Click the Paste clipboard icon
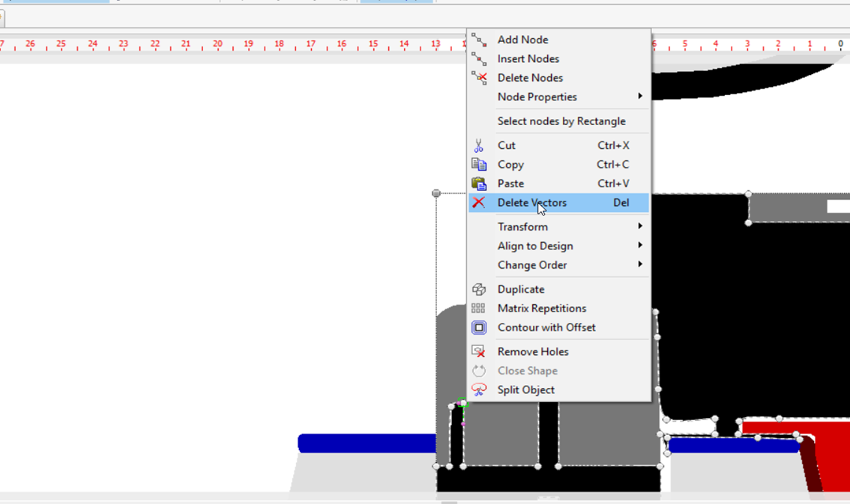The image size is (850, 504). click(x=479, y=183)
